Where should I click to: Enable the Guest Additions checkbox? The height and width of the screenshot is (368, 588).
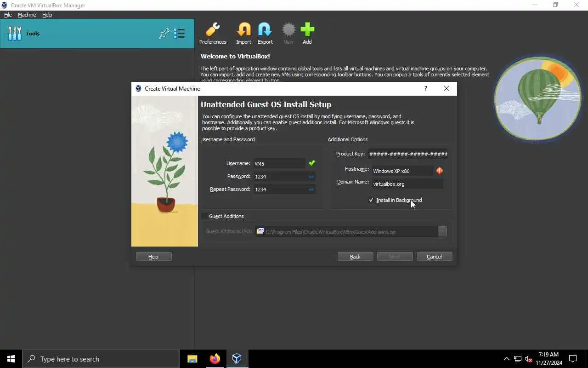pyautogui.click(x=204, y=216)
